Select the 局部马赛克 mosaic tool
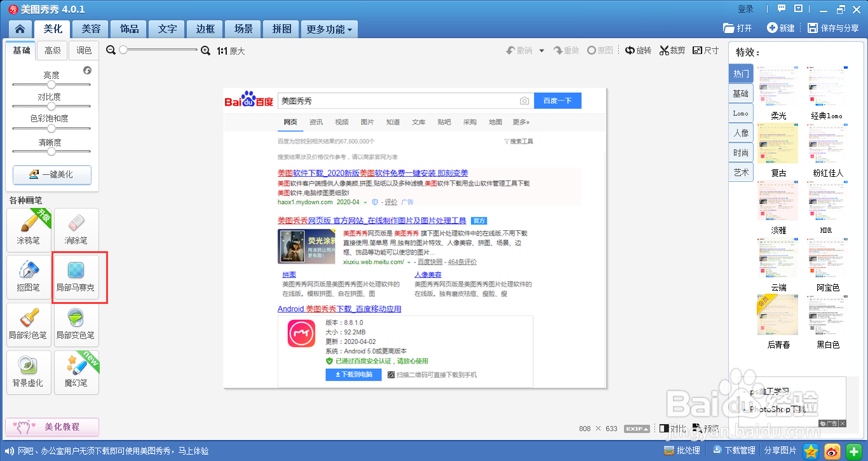Viewport: 868px width, 461px height. click(x=76, y=276)
